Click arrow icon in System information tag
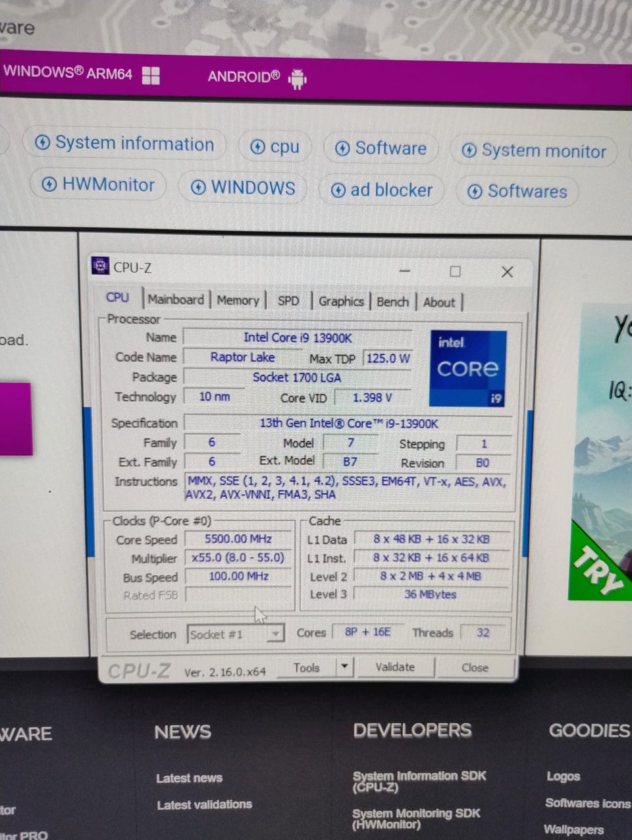Viewport: 632px width, 840px height. [42, 142]
